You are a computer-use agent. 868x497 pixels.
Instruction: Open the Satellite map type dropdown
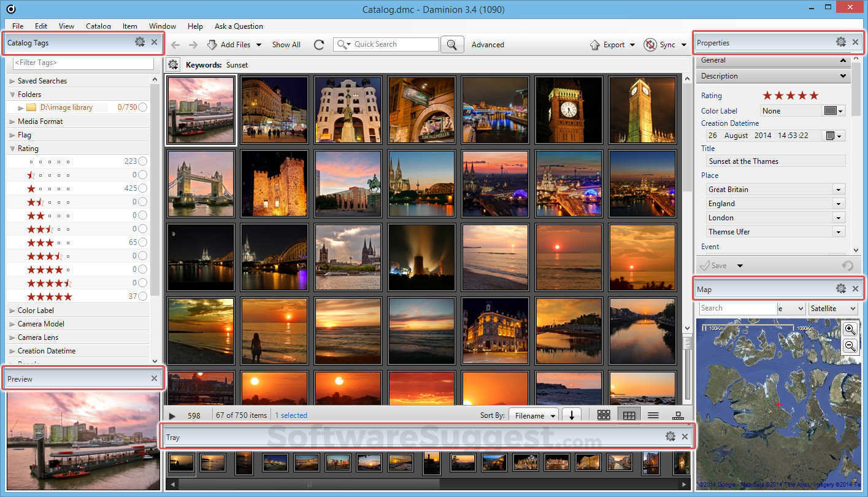[x=833, y=309]
